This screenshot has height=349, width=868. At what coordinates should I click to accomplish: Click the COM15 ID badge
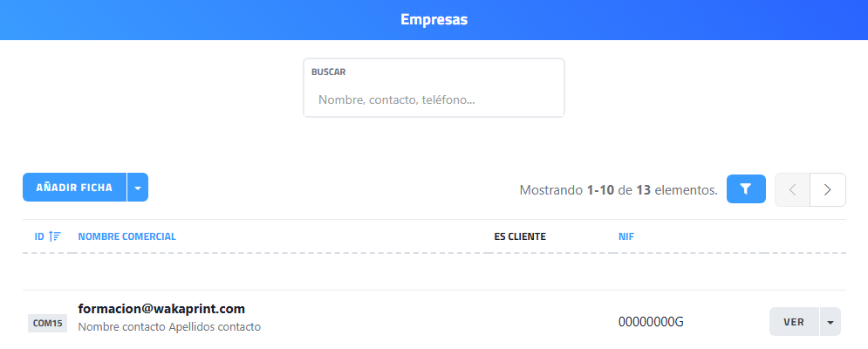pyautogui.click(x=47, y=323)
